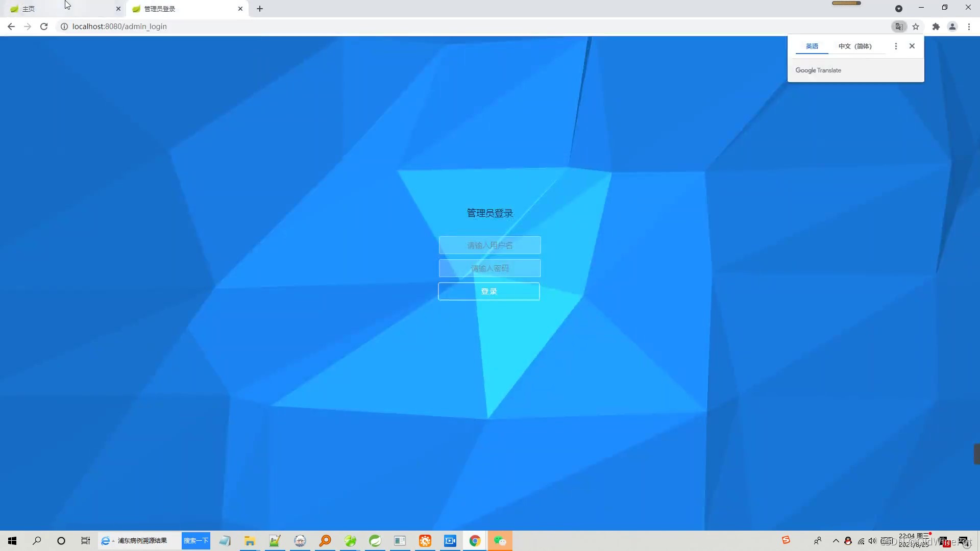
Task: Click the browser bookmarks star icon
Action: click(917, 26)
